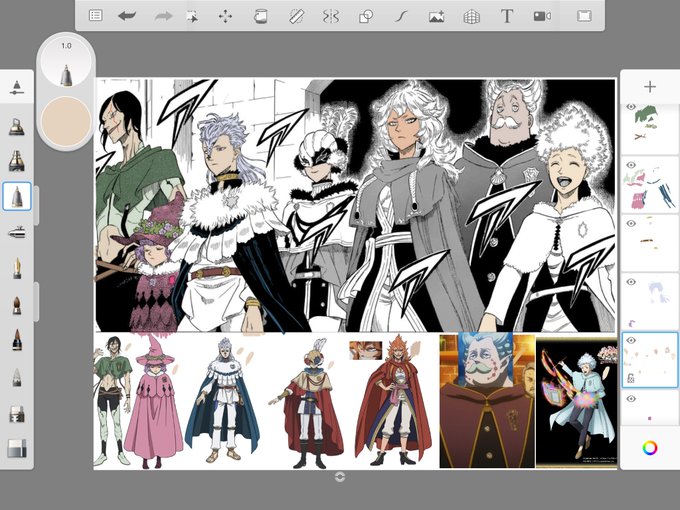Switch to full screen canvas mode
680x510 pixels.
(x=584, y=16)
